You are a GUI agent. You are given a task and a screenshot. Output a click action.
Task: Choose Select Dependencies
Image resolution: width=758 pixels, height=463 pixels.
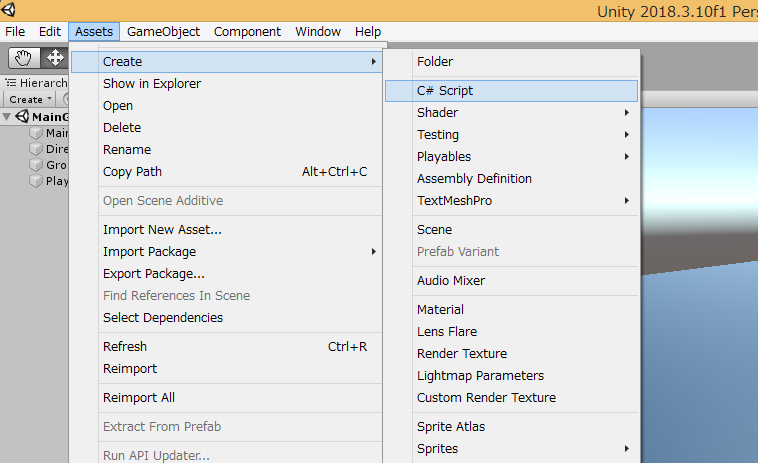(x=226, y=318)
